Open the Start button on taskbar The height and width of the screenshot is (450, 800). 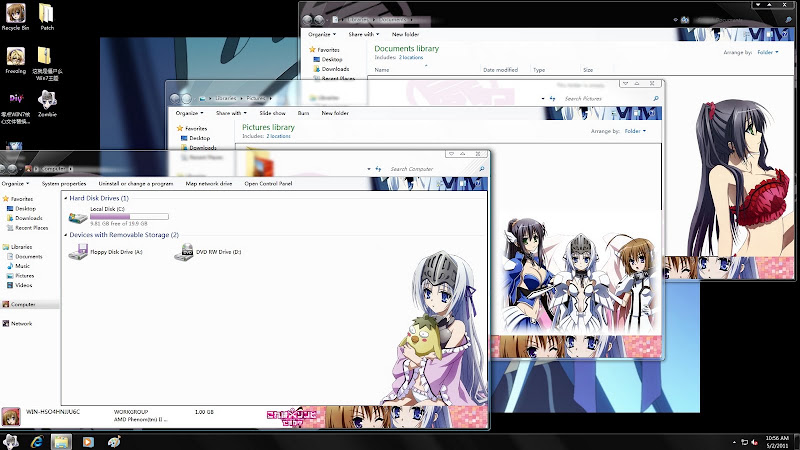click(11, 441)
